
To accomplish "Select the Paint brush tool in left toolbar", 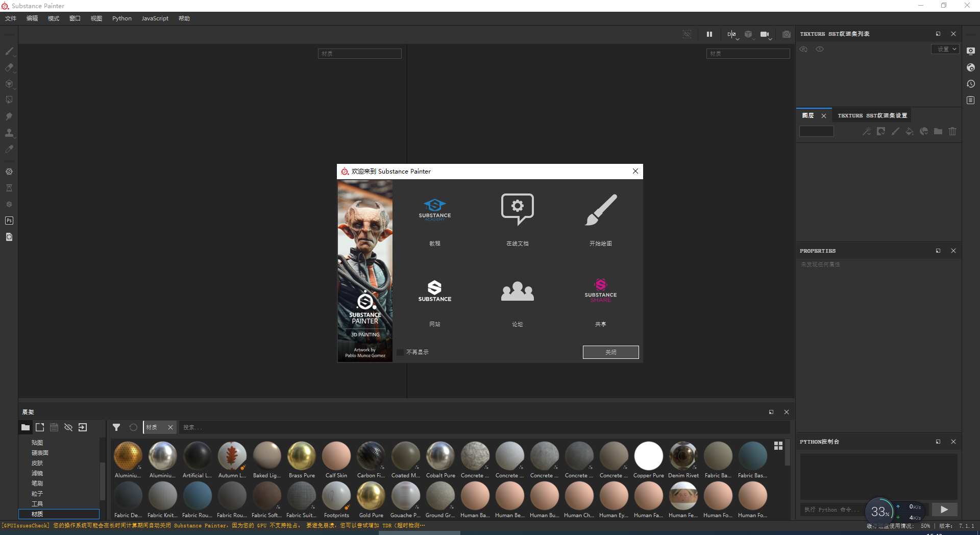I will (9, 51).
